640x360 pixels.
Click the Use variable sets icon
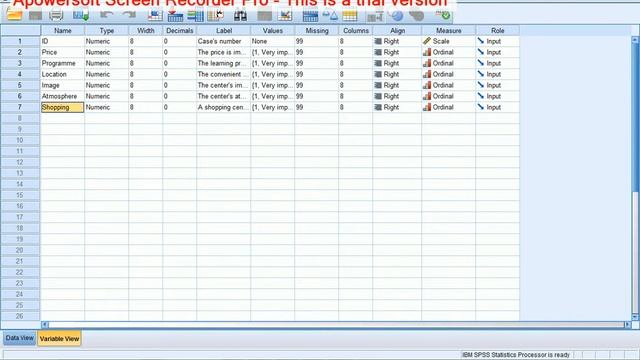[396, 16]
